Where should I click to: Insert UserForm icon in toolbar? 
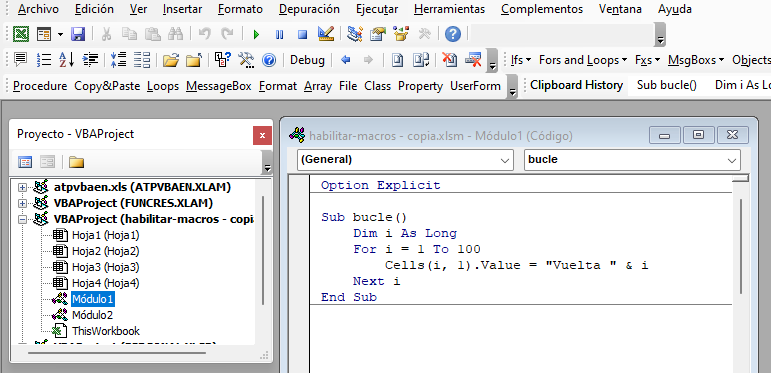(x=44, y=34)
